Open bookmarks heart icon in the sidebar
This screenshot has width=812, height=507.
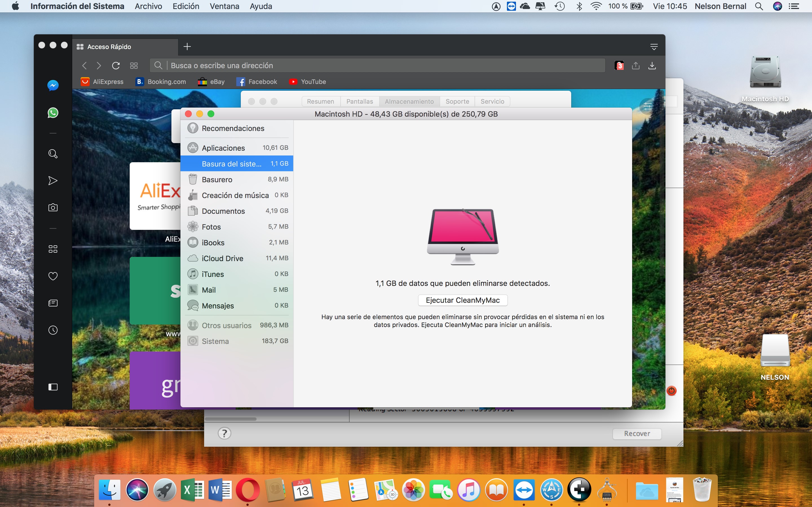click(53, 276)
